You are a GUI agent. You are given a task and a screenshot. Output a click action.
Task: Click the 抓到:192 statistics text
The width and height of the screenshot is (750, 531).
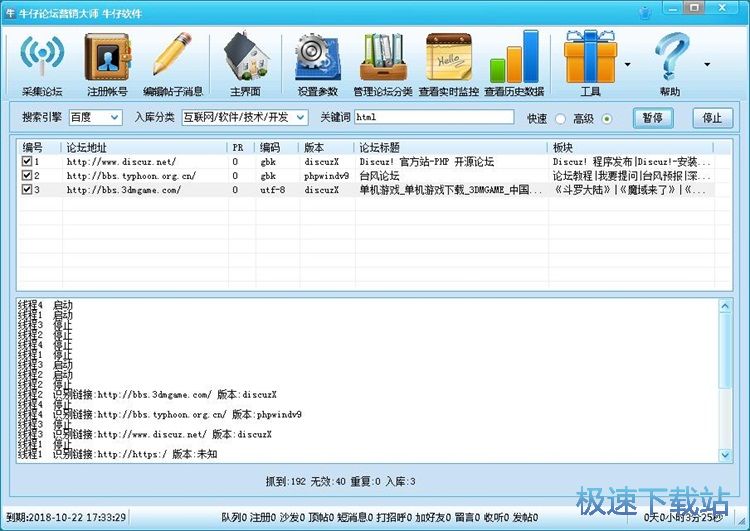pyautogui.click(x=286, y=481)
